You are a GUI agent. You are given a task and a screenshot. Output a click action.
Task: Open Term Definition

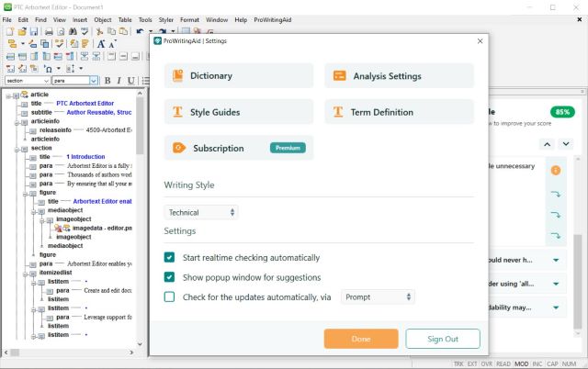(399, 112)
